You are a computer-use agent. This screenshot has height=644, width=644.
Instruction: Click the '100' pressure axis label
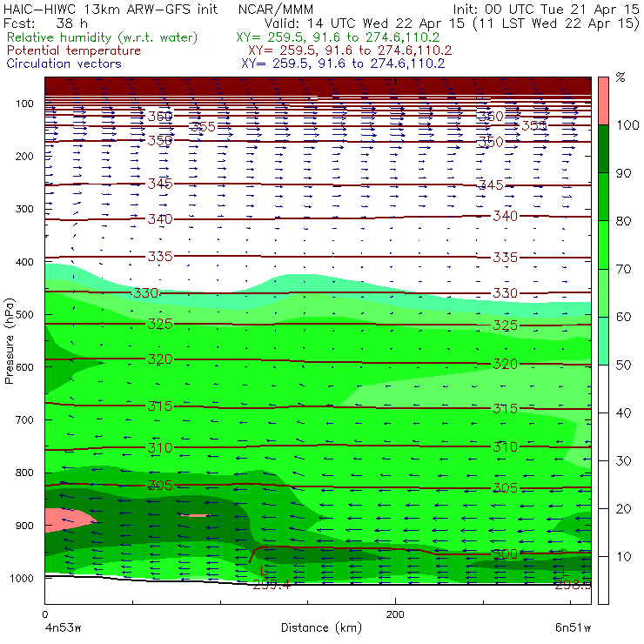pos(24,104)
